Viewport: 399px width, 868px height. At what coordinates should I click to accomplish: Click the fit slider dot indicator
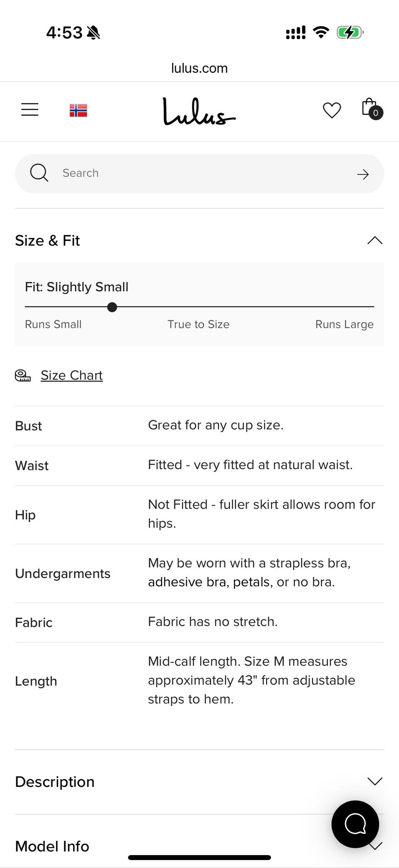click(x=112, y=307)
